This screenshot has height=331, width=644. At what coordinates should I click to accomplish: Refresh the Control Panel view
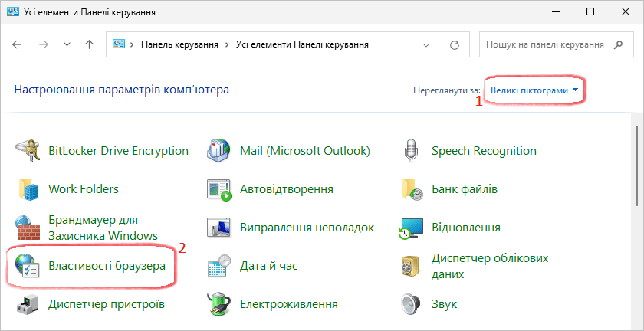click(454, 44)
